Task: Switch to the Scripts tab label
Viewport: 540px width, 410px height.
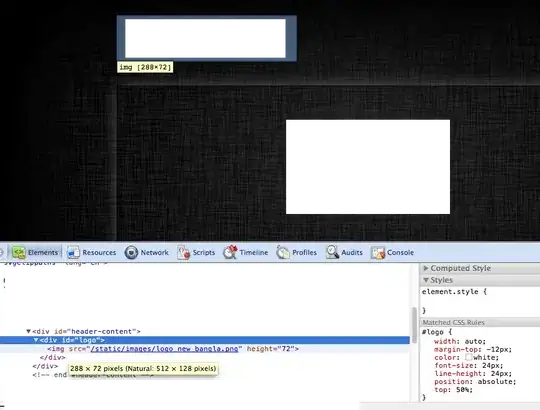Action: click(x=204, y=252)
